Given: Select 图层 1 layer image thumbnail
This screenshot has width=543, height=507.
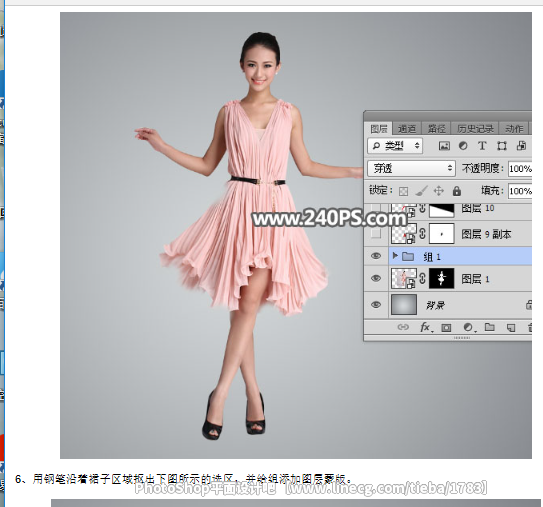Looking at the screenshot, I should tap(403, 278).
